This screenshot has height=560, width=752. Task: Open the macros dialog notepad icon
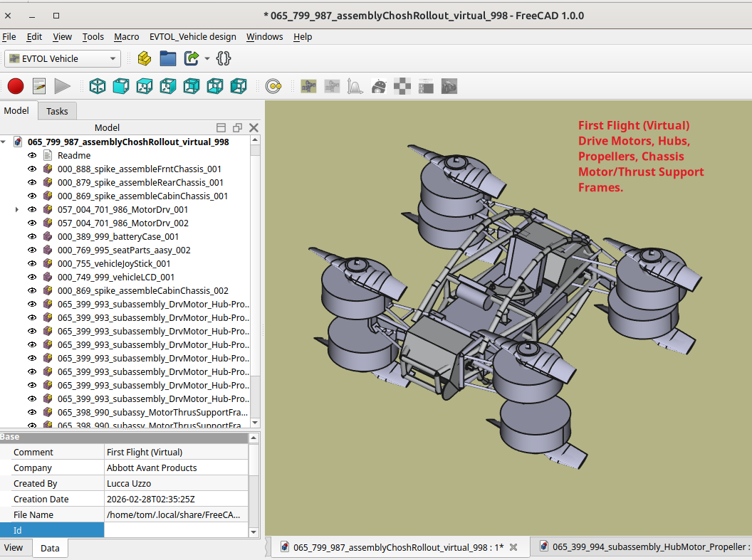39,86
